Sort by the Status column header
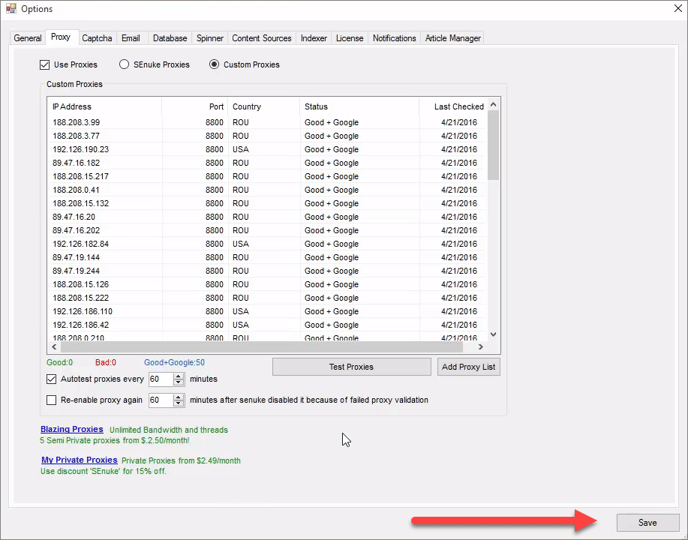This screenshot has width=688, height=540. pos(359,107)
